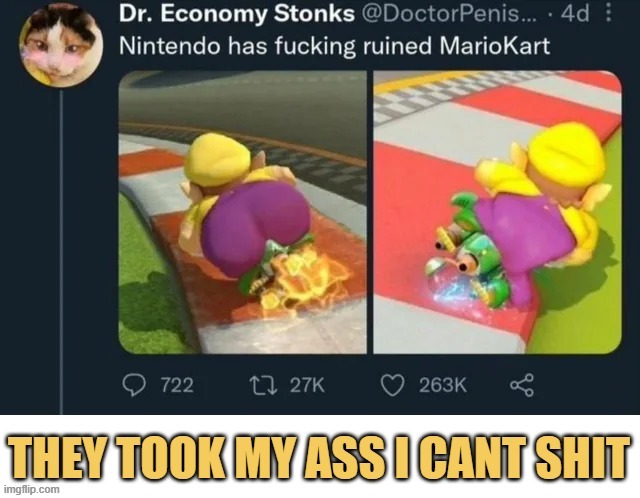Open the left Wario kart image
Viewport: 640px width, 498px height.
[x=243, y=212]
